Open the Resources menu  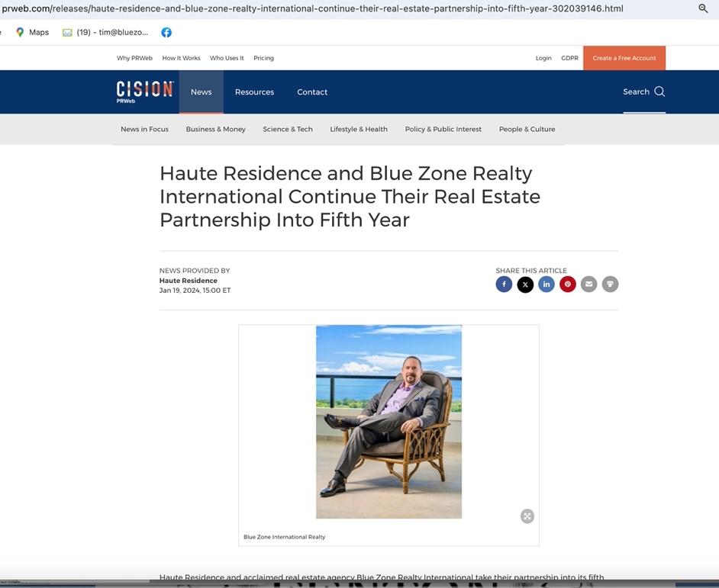[x=254, y=92]
